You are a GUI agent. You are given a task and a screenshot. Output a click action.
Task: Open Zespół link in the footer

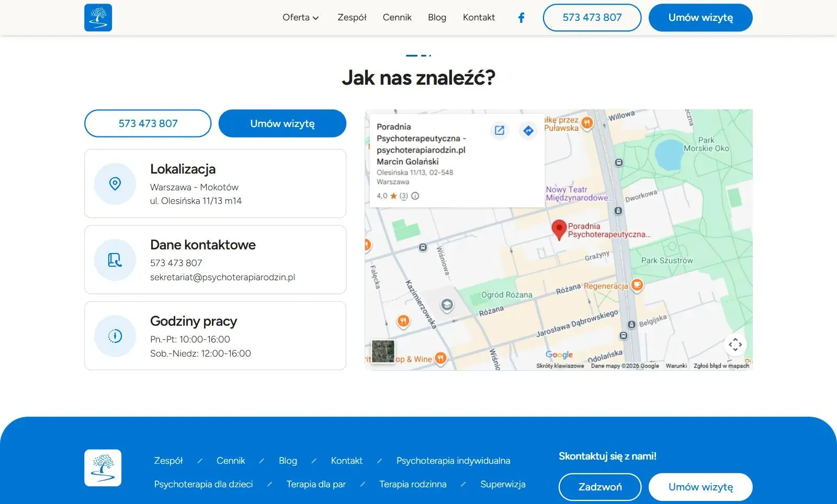[x=168, y=461]
